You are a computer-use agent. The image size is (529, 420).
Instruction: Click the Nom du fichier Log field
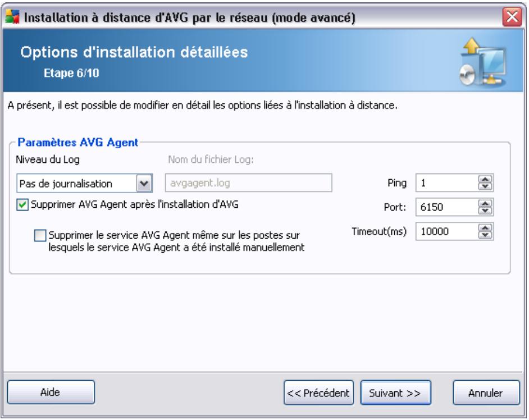click(249, 183)
